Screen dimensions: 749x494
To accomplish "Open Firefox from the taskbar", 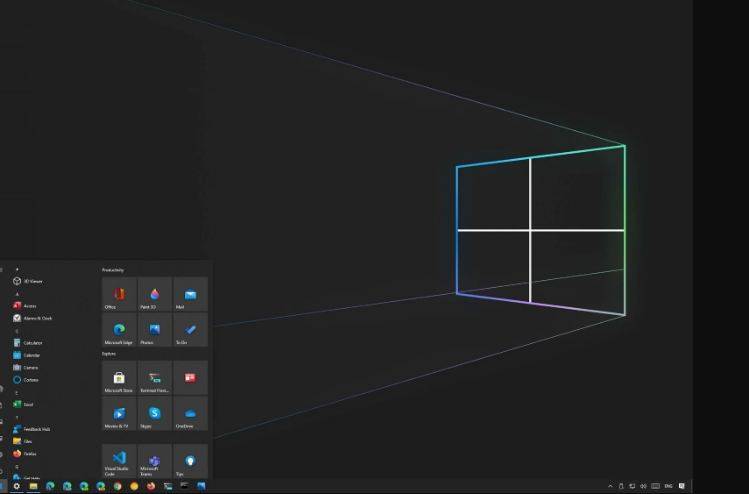I will pyautogui.click(x=151, y=486).
